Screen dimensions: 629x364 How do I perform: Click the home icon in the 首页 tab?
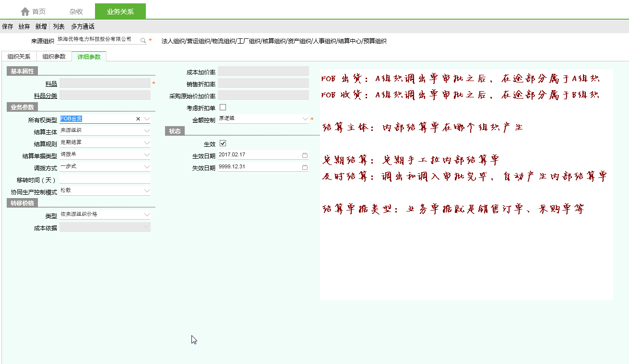[25, 12]
